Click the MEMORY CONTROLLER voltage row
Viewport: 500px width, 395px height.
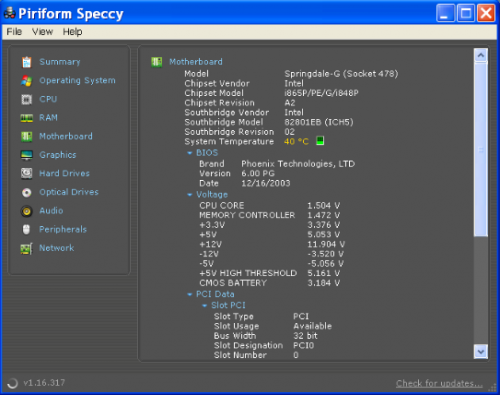[x=270, y=215]
